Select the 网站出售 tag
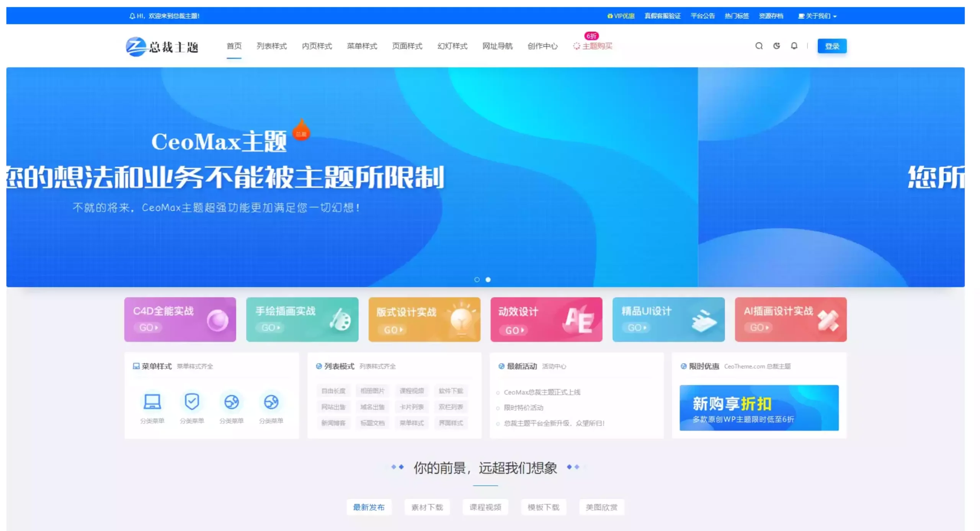Viewport: 980px width, 531px height. [x=333, y=407]
